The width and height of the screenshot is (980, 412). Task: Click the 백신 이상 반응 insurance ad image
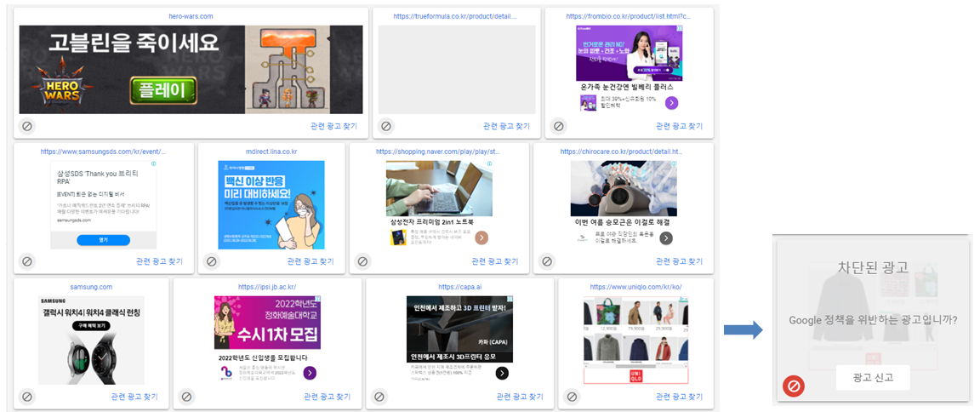(271, 204)
